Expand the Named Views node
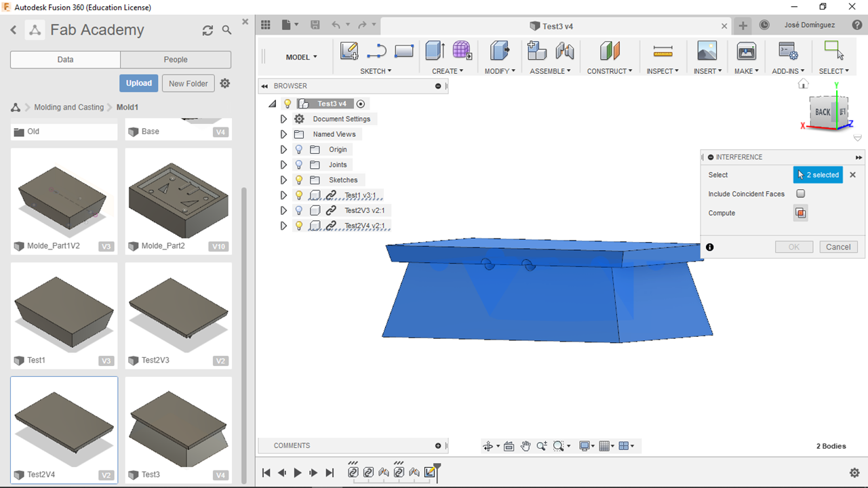 [x=283, y=134]
